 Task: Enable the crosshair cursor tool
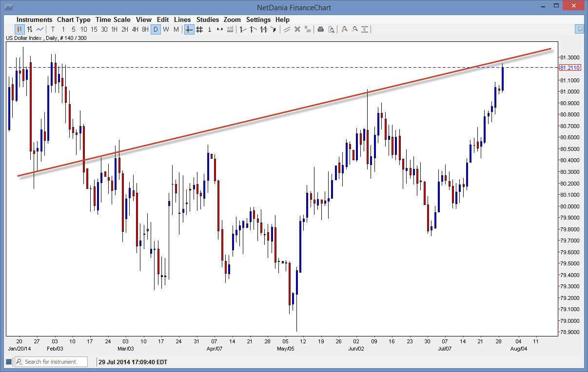click(x=189, y=29)
